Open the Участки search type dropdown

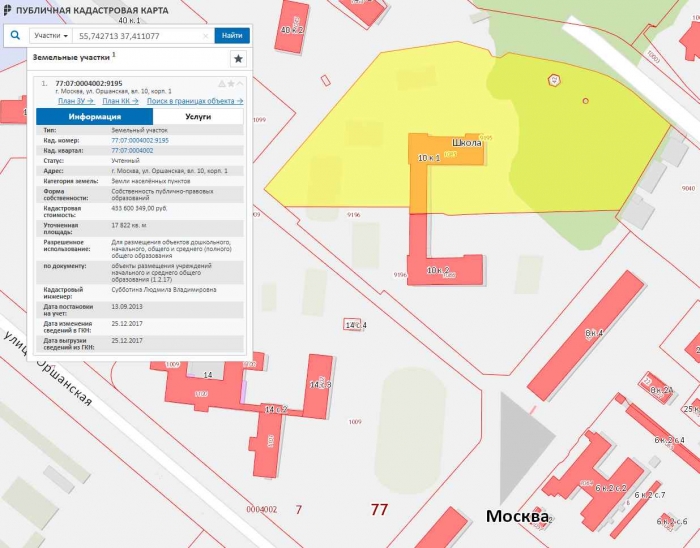point(52,36)
